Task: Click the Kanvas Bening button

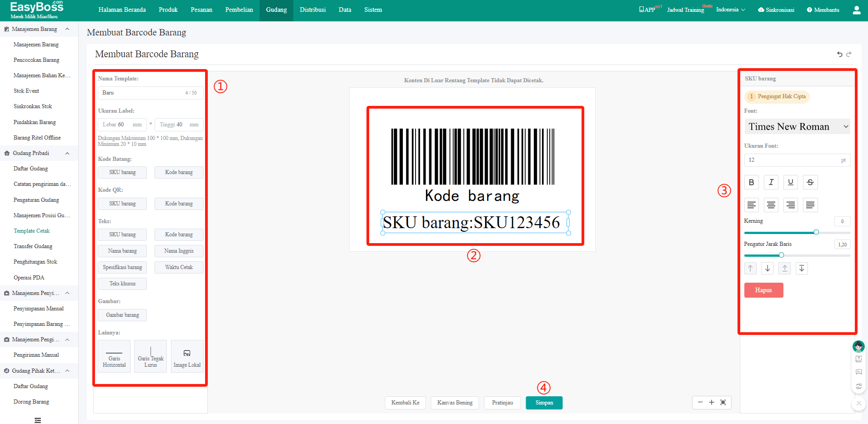Action: click(x=455, y=403)
